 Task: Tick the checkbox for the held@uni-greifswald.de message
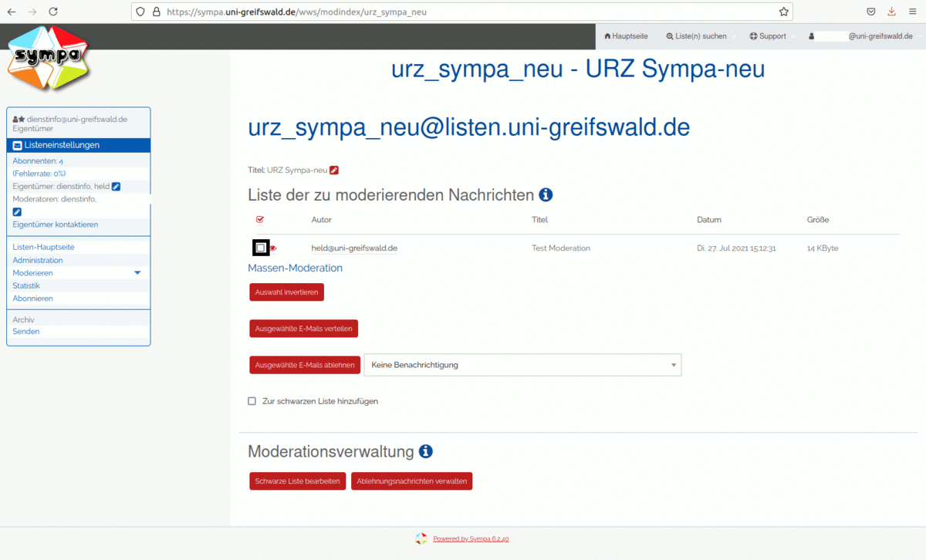261,248
